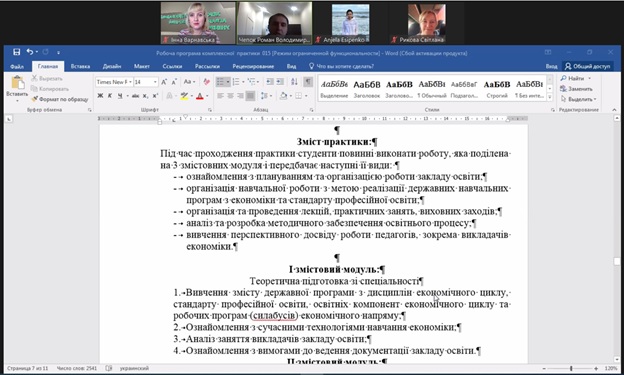624x375 pixels.
Task: Click the Общий доступ button
Action: [x=588, y=66]
